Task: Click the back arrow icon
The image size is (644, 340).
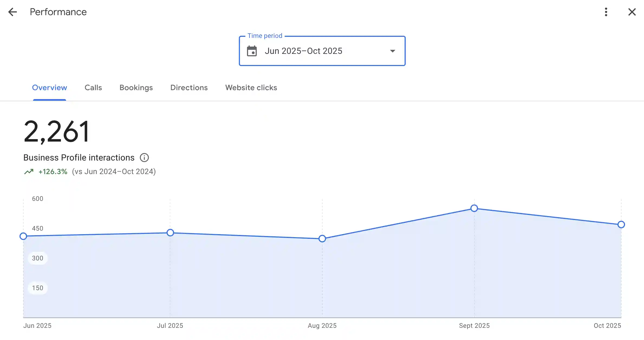Action: (12, 12)
